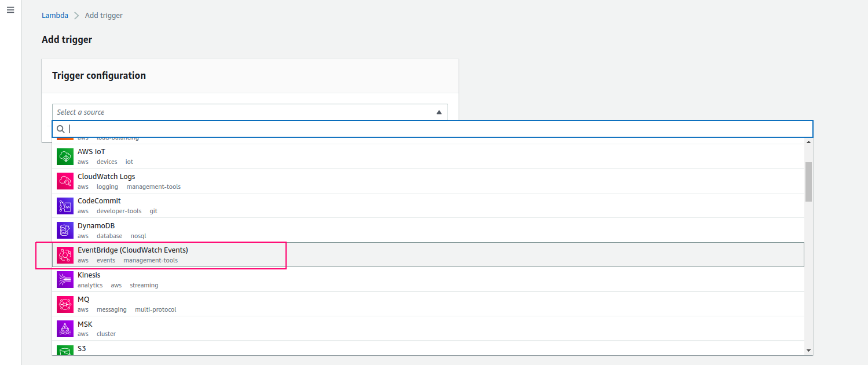Go to the Lambda breadcrumb link

55,16
